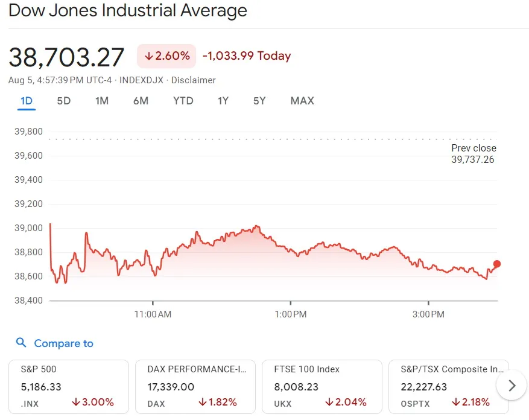Click the FTSE 100 down arrow indicator
529x420 pixels.
[329, 402]
